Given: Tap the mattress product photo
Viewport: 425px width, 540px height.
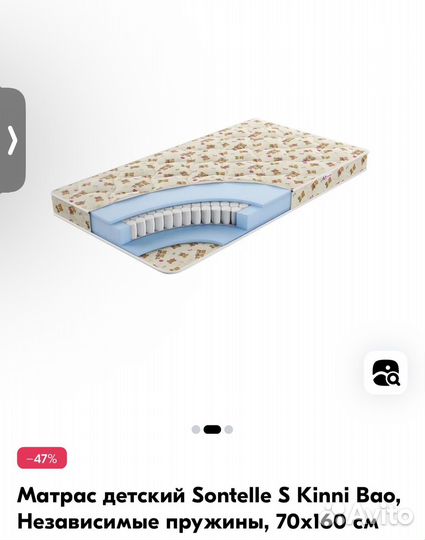Looking at the screenshot, I should click(x=210, y=197).
